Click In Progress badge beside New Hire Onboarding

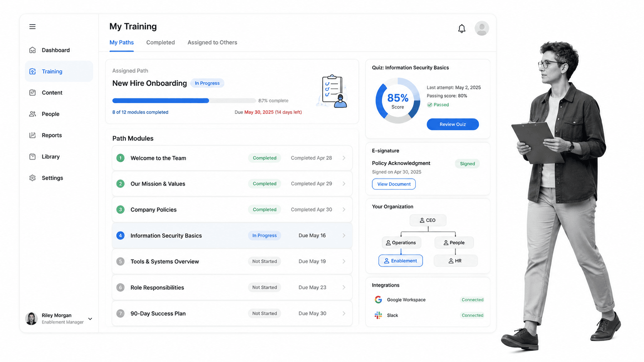tap(207, 83)
